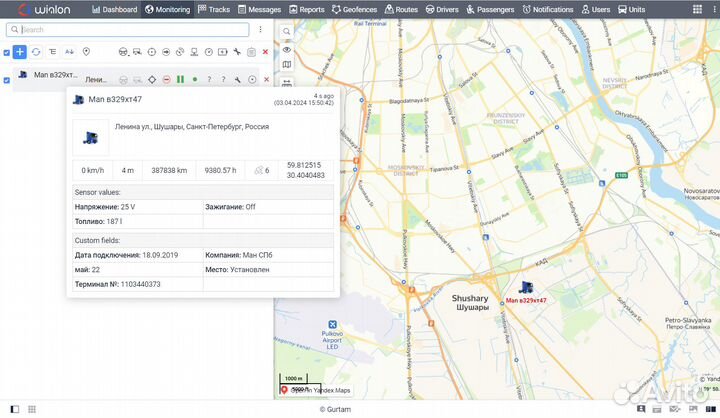The width and height of the screenshot is (720, 418).
Task: Go to the Reports tab
Action: tap(307, 9)
